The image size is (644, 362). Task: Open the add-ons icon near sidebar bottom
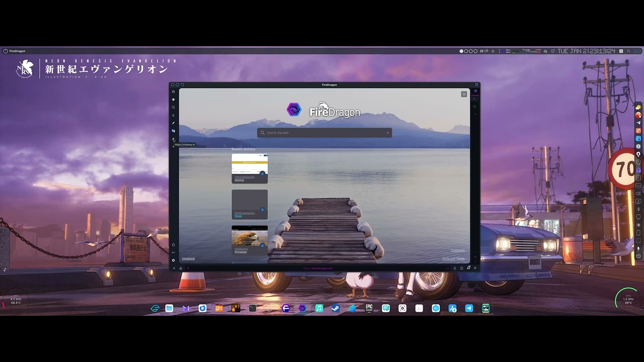(x=173, y=245)
